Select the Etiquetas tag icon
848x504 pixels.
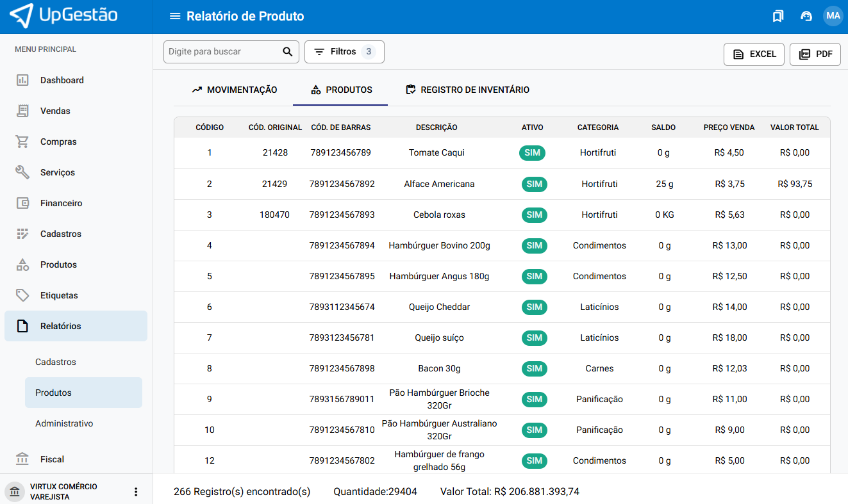pyautogui.click(x=22, y=295)
